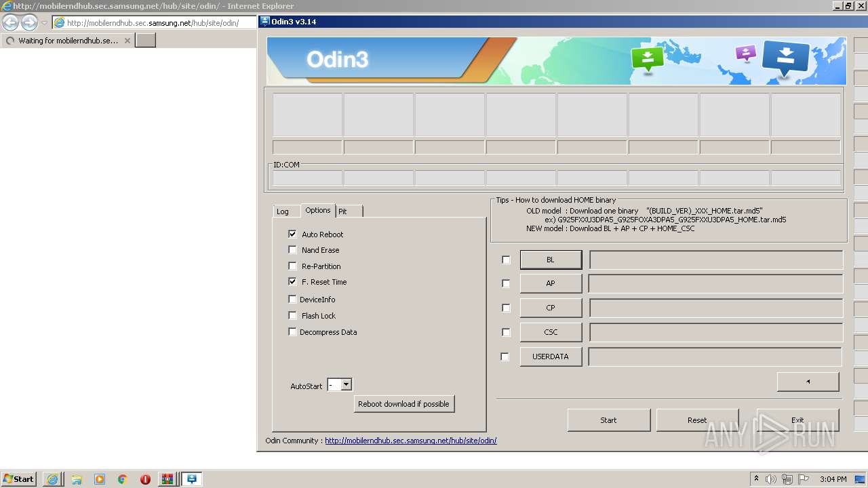Click the USERDATA file path field
868x488 pixels.
715,357
